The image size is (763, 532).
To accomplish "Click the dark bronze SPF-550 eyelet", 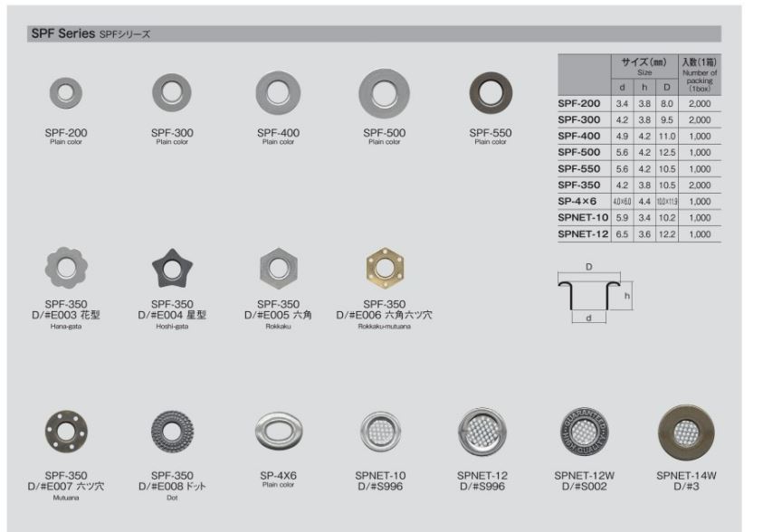I will point(490,91).
